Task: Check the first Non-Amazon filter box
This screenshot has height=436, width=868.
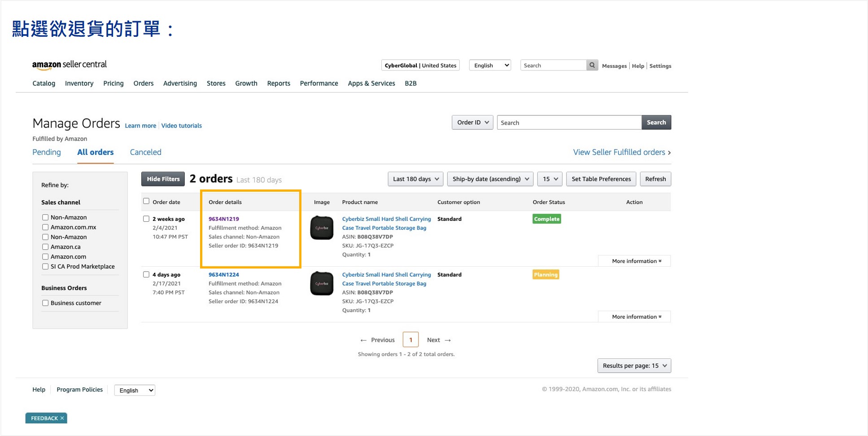Action: coord(45,217)
